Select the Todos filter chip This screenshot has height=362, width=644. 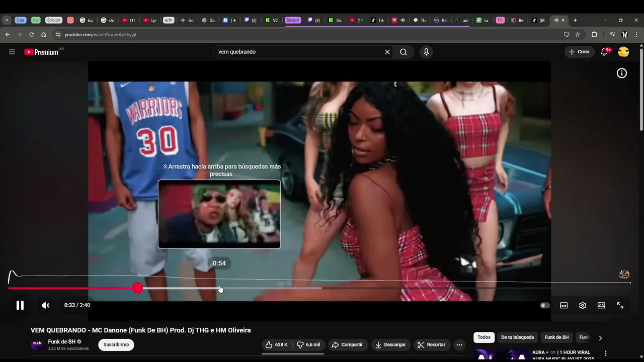(484, 337)
